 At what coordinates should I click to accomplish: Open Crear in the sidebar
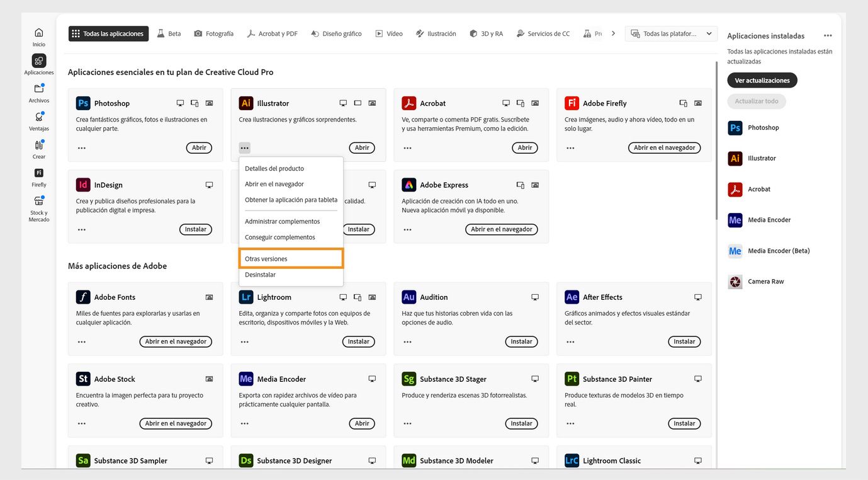39,149
